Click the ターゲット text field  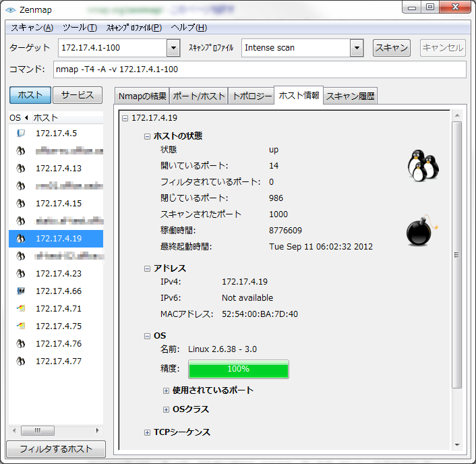(x=113, y=48)
